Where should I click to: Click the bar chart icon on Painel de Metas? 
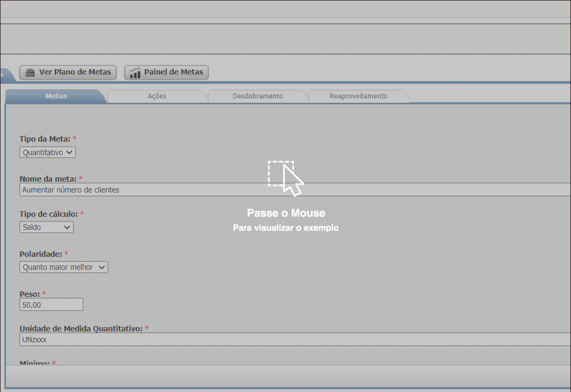pyautogui.click(x=135, y=72)
